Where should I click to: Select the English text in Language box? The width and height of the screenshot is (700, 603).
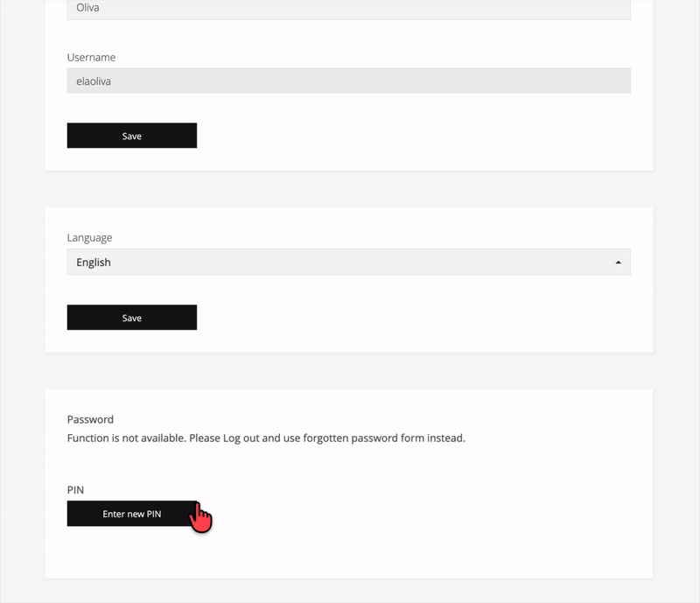94,263
